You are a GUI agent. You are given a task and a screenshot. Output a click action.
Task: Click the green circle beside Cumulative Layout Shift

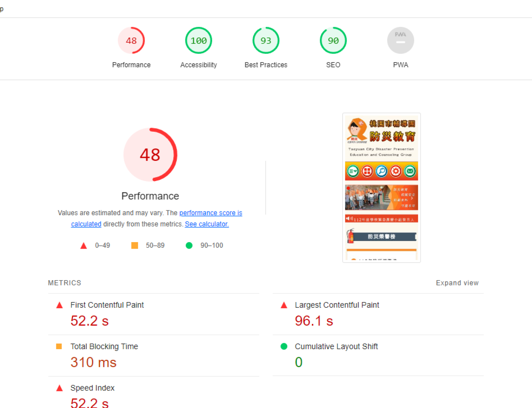click(284, 347)
